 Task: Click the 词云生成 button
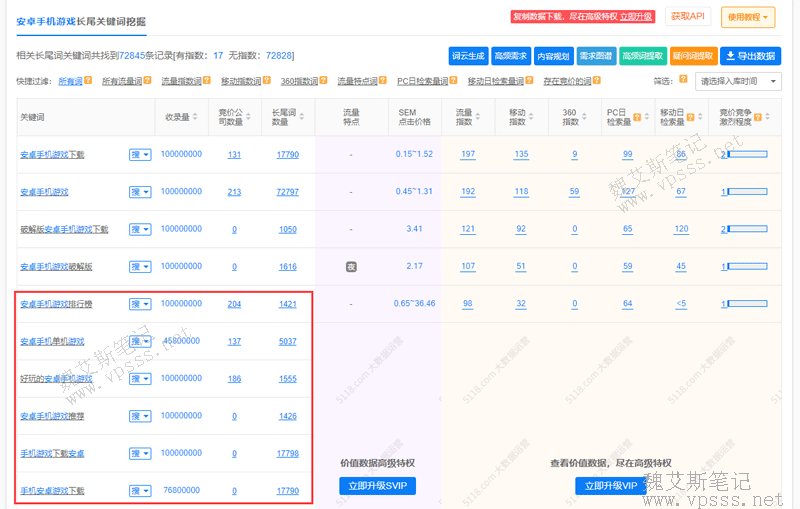pyautogui.click(x=468, y=56)
